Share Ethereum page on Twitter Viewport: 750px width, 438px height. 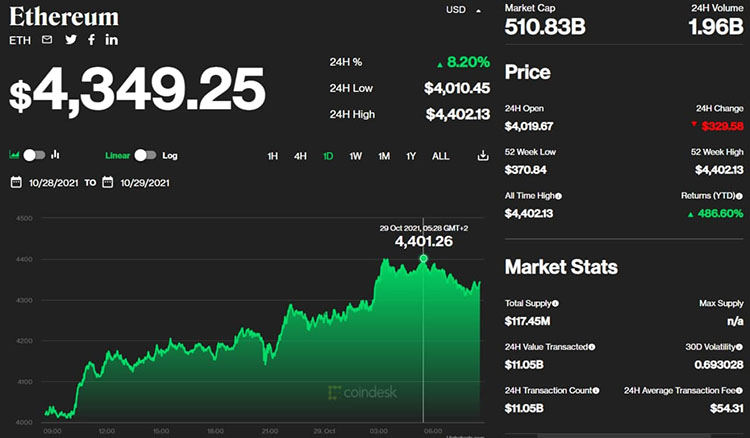coord(70,40)
